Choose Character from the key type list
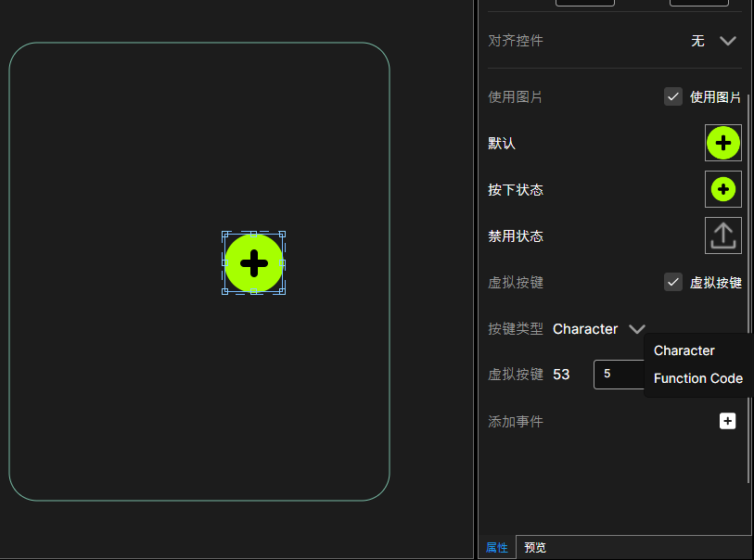The height and width of the screenshot is (560, 754). click(684, 350)
